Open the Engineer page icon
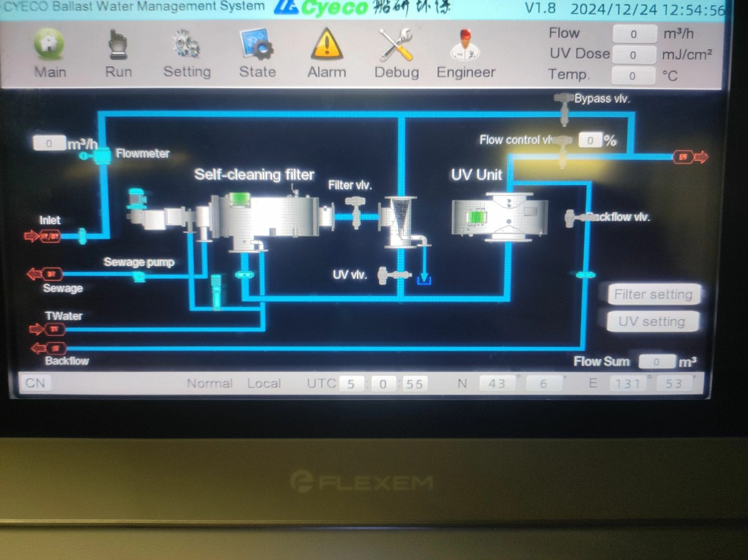The height and width of the screenshot is (560, 748). pos(465,46)
